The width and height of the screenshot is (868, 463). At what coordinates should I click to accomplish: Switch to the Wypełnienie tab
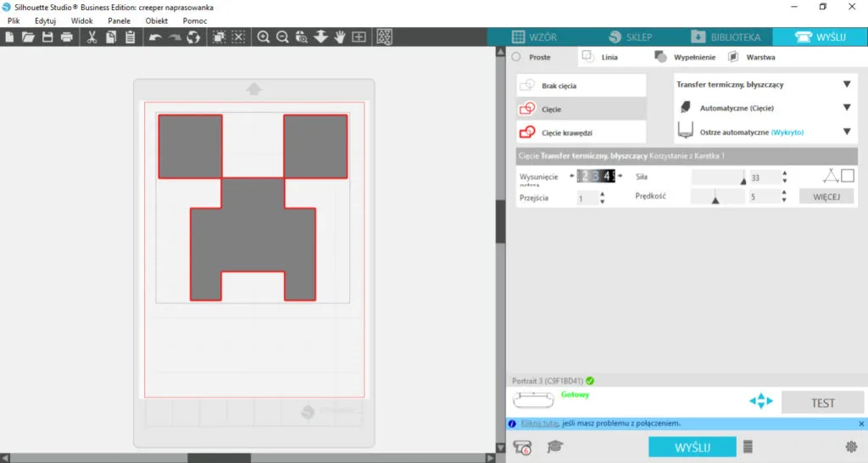[685, 57]
